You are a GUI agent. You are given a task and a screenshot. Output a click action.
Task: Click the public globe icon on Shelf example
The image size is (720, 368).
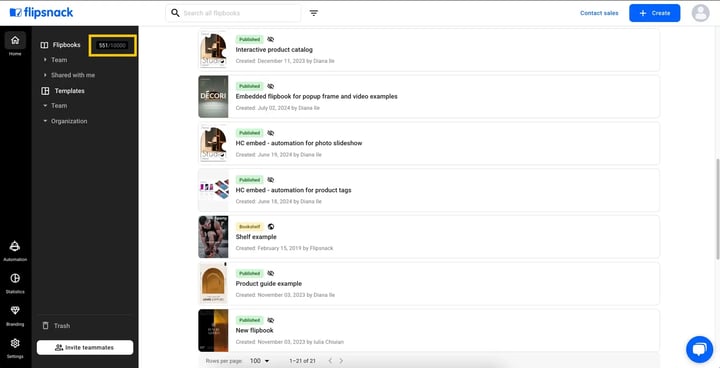point(271,226)
